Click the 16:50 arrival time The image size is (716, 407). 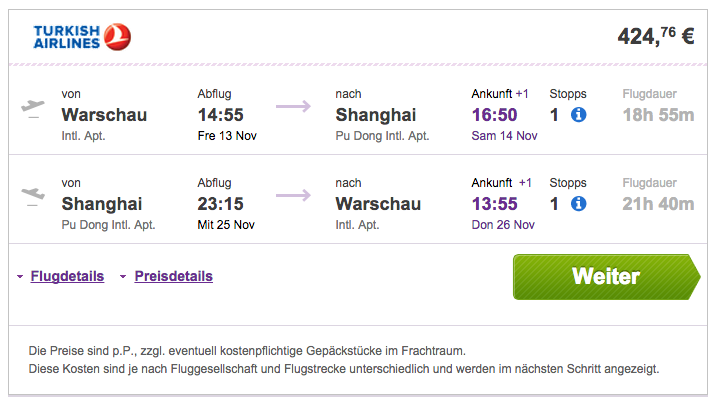tap(495, 115)
